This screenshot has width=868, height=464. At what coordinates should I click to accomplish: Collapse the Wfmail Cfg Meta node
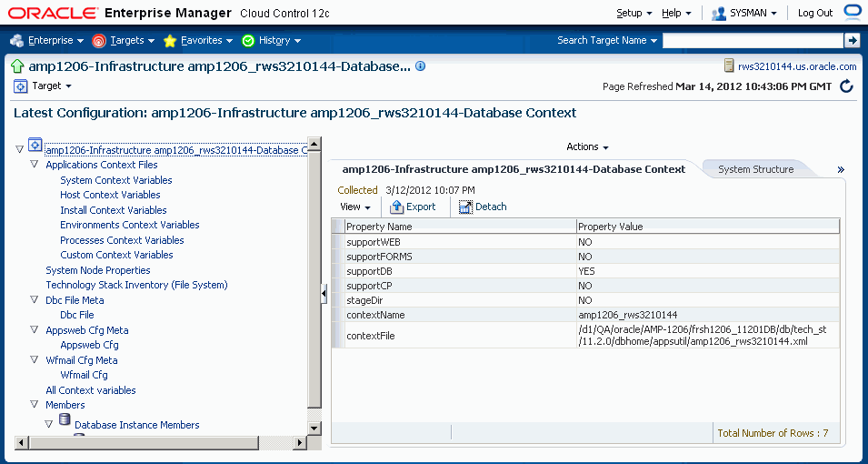(x=35, y=359)
